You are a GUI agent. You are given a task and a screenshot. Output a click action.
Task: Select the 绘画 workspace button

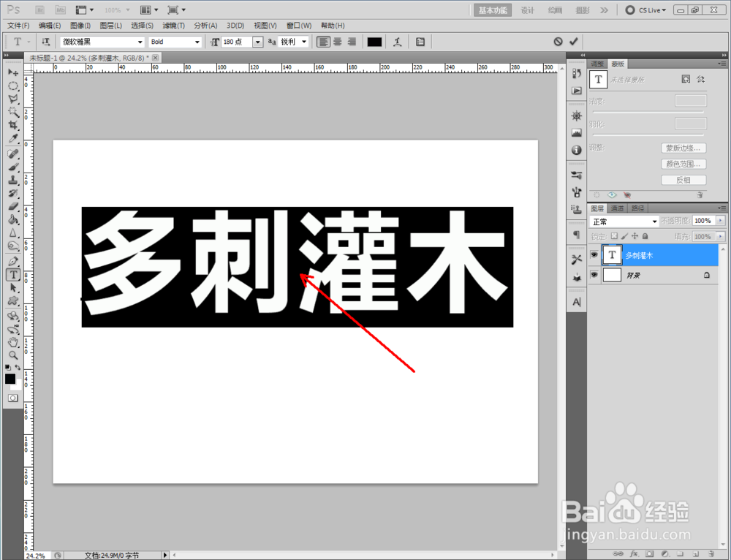pos(555,10)
